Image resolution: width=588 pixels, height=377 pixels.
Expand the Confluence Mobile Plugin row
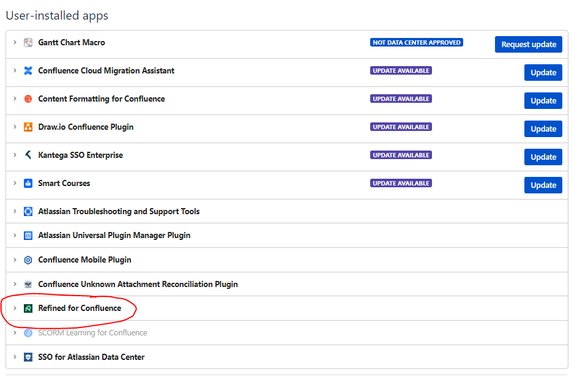[x=15, y=259]
